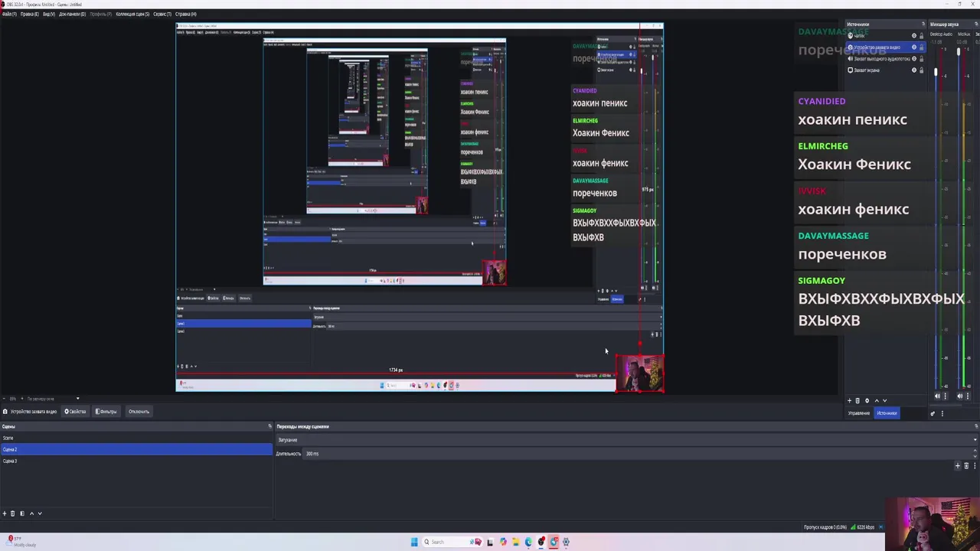Add a new scene transition with the plus icon
This screenshot has width=980, height=551.
[957, 466]
